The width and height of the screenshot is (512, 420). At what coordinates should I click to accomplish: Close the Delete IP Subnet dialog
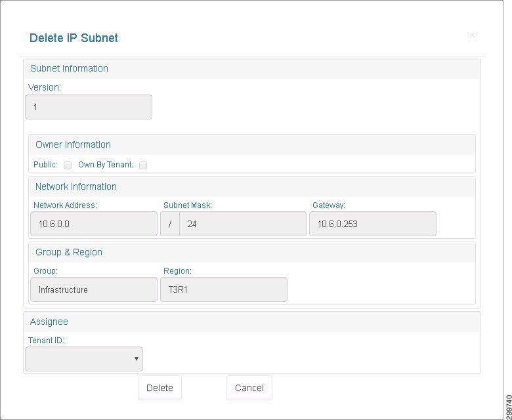pos(472,35)
